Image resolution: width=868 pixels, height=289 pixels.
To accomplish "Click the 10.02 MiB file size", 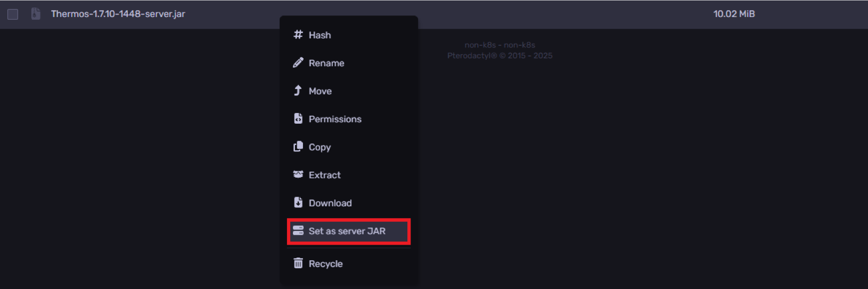I will 734,14.
